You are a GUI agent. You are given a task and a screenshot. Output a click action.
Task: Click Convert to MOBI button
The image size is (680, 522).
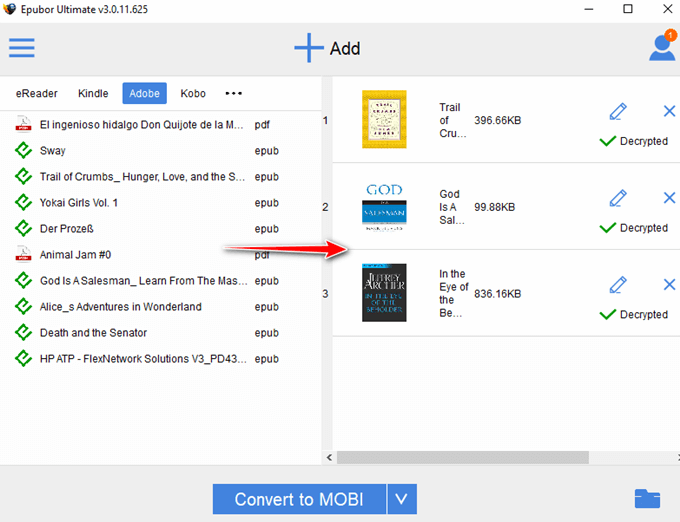pyautogui.click(x=299, y=499)
